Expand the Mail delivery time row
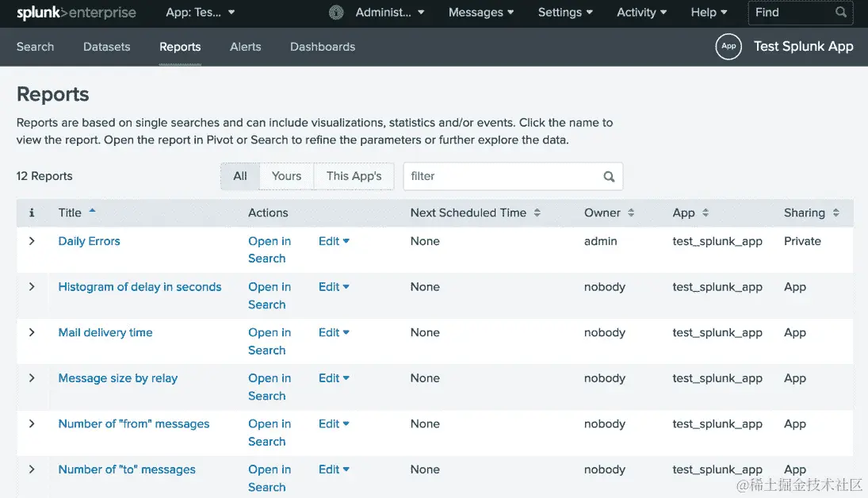This screenshot has width=868, height=498. click(x=32, y=332)
